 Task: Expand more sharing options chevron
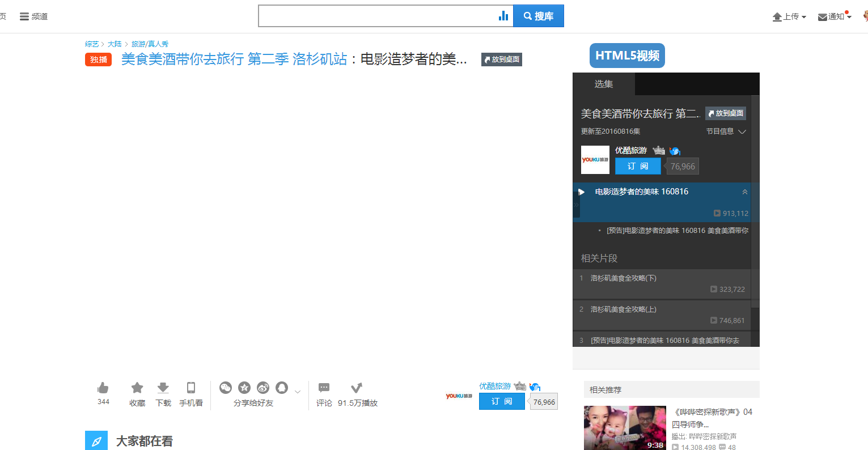pyautogui.click(x=297, y=391)
